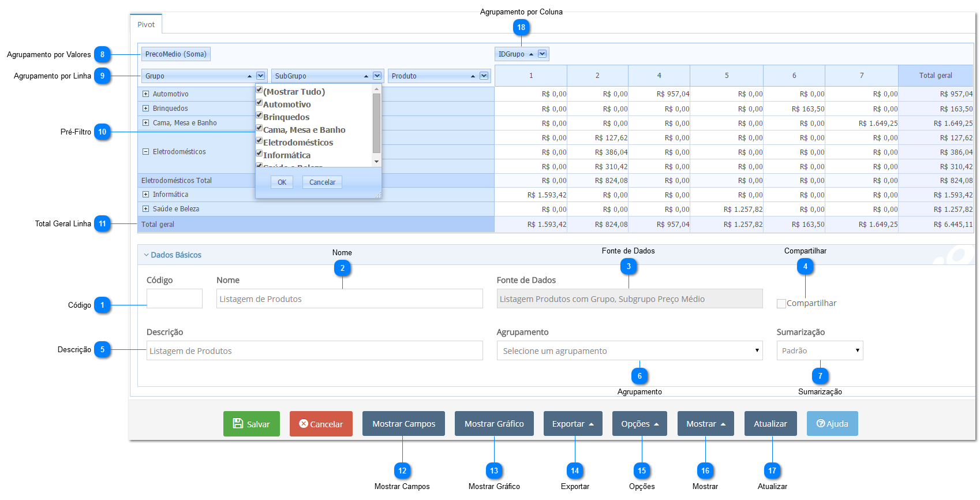
Task: Uncheck Automotivo in the filter list
Action: 259,103
